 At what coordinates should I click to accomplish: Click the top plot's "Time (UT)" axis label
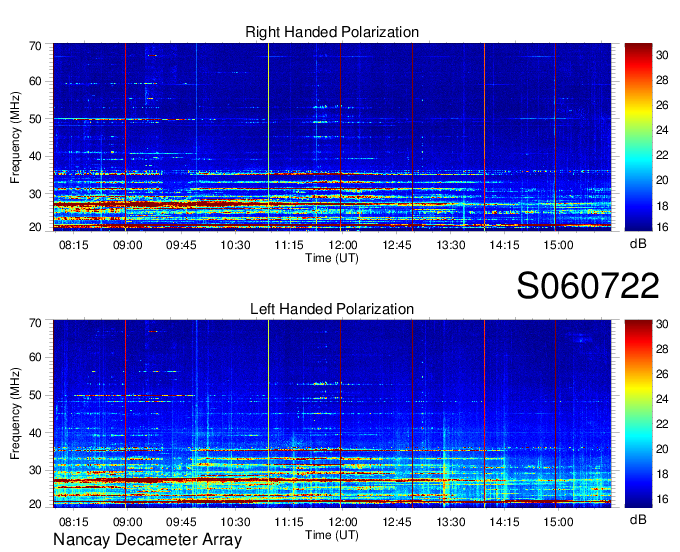332,258
